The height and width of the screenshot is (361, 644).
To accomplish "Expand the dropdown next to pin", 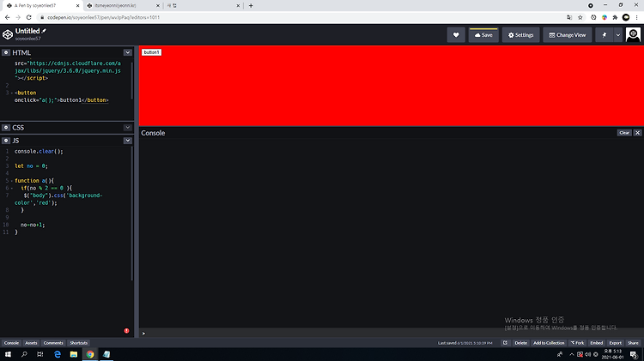I will coord(617,35).
